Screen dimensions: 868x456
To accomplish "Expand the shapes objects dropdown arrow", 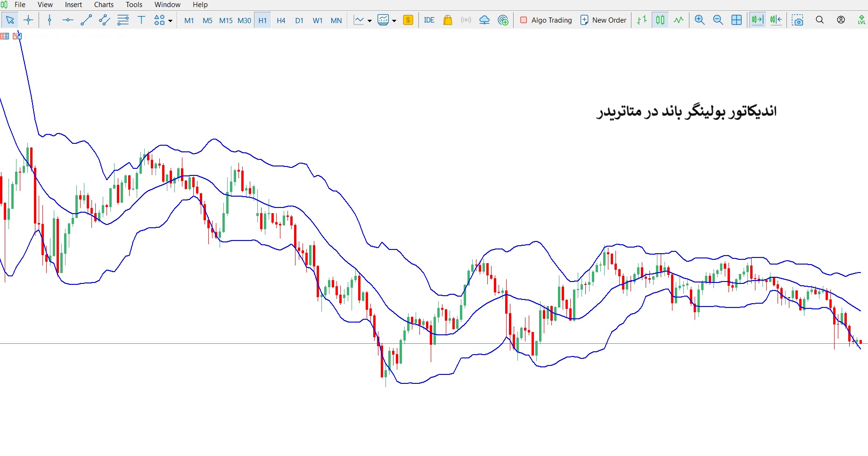I will (x=170, y=21).
